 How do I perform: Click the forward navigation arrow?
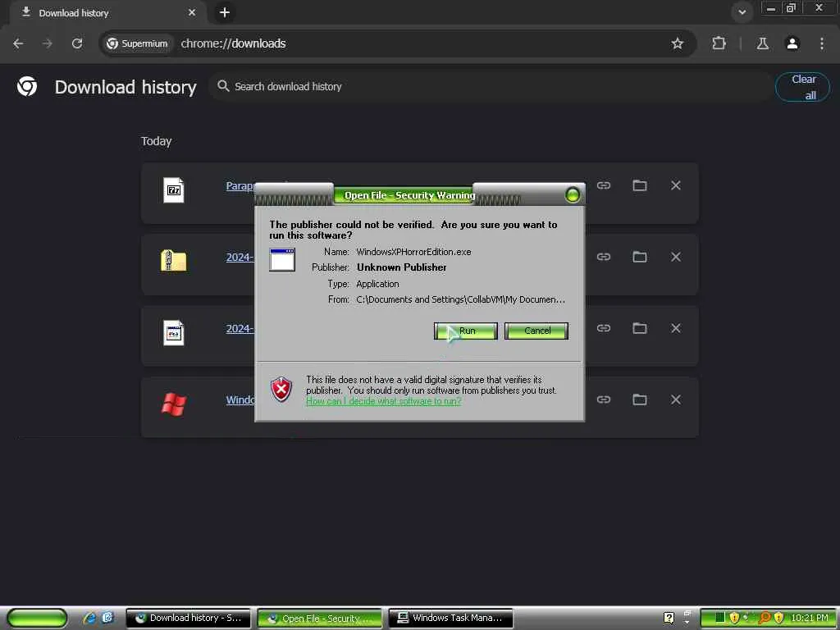47,43
